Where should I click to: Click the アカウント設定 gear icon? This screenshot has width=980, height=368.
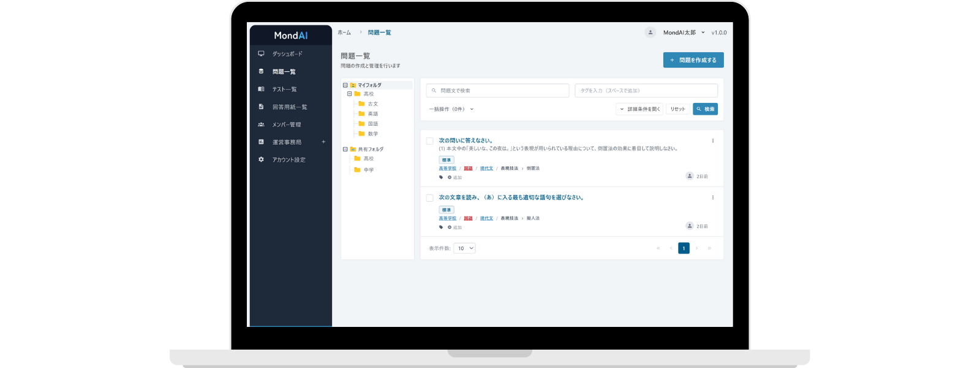tap(261, 159)
